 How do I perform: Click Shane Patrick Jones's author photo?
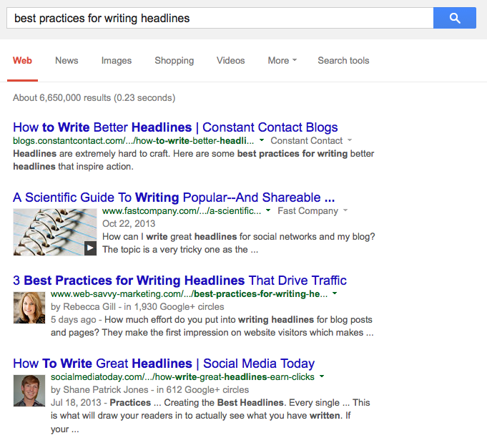click(x=29, y=391)
